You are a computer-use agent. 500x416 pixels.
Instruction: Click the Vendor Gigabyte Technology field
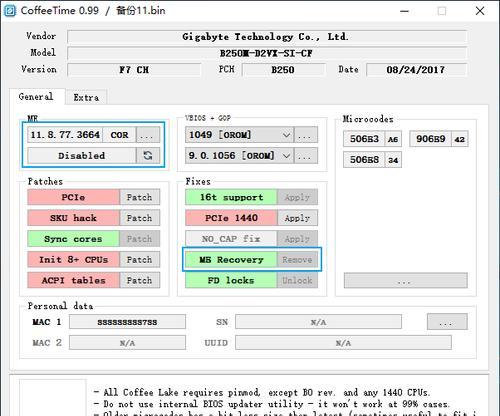(267, 37)
